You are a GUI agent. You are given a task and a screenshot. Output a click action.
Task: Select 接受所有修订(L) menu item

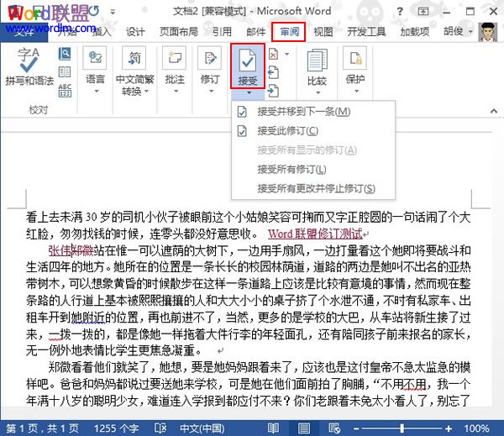coord(313,169)
